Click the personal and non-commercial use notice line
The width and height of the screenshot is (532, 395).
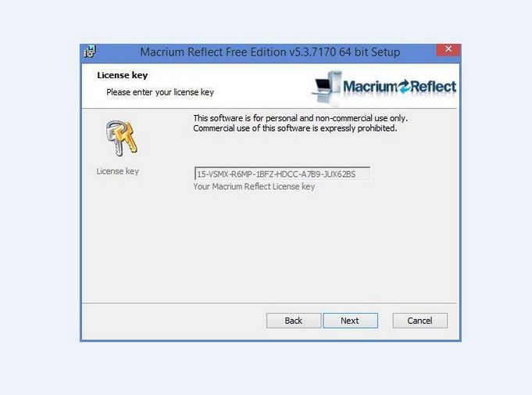[x=300, y=118]
